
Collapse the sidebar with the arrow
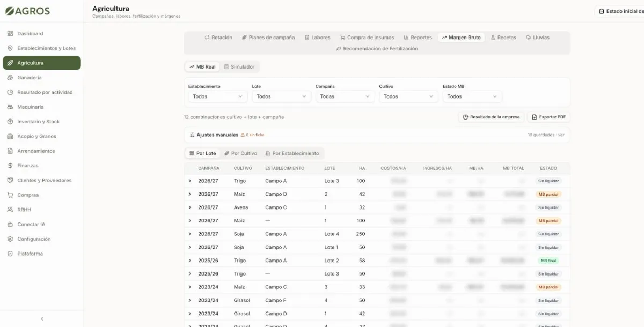pos(42,318)
